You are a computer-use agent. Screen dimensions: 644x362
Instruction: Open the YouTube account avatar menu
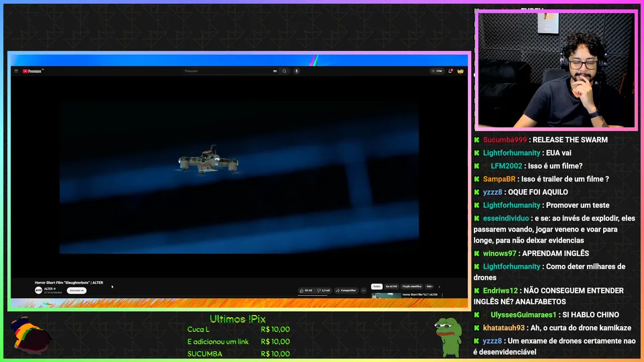click(x=460, y=71)
